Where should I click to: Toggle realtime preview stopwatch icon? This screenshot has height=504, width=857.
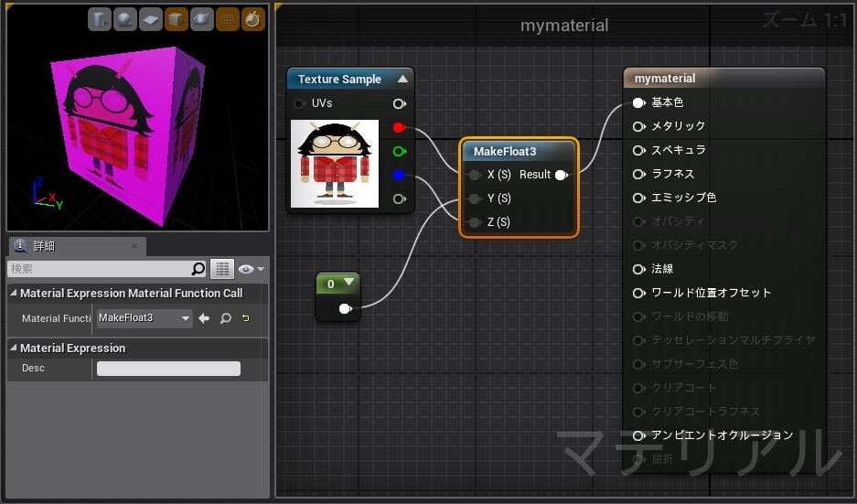coord(253,19)
